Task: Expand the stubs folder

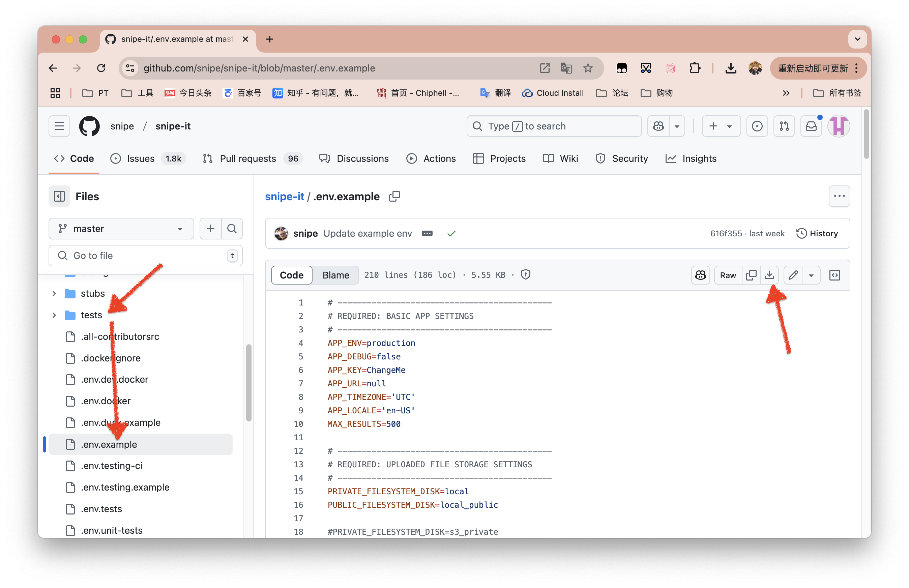Action: coord(54,293)
